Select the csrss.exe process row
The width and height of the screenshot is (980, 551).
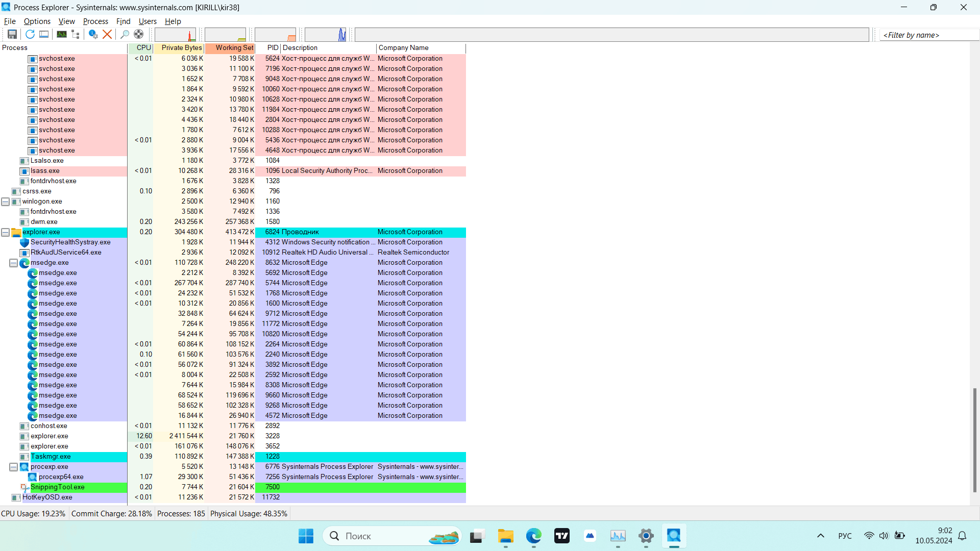[233, 191]
